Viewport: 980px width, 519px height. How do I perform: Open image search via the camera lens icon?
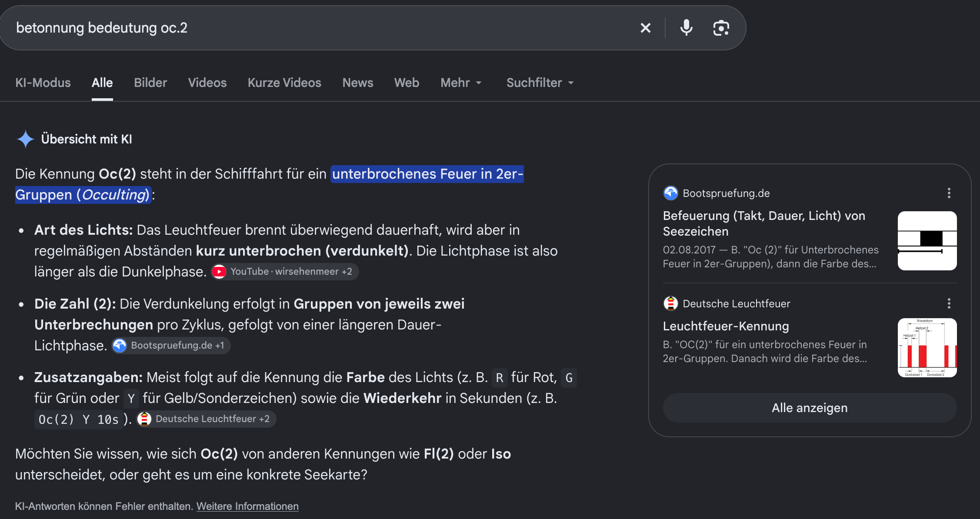tap(721, 28)
